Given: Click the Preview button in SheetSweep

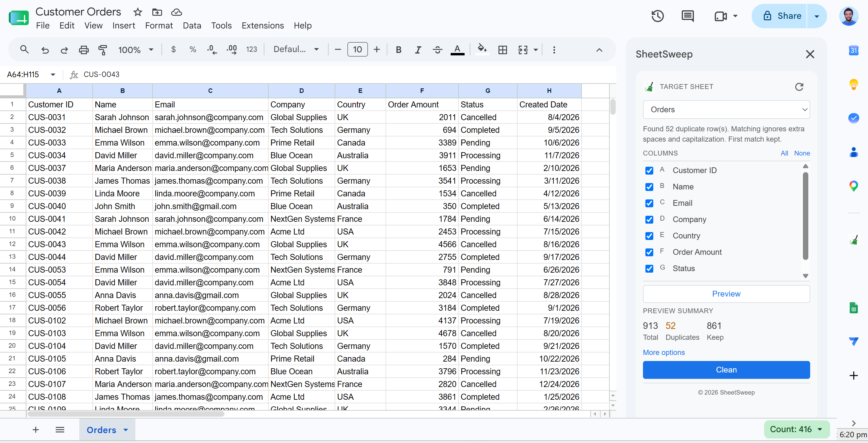Looking at the screenshot, I should (726, 294).
